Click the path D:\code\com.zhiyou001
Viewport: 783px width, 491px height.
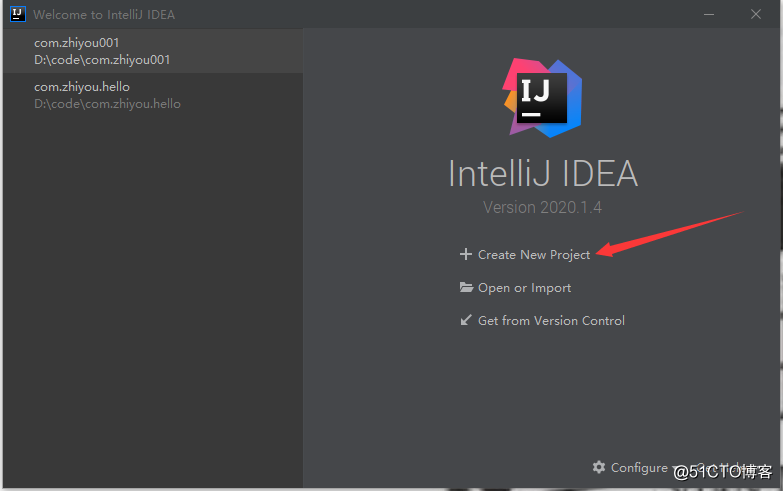tap(102, 60)
